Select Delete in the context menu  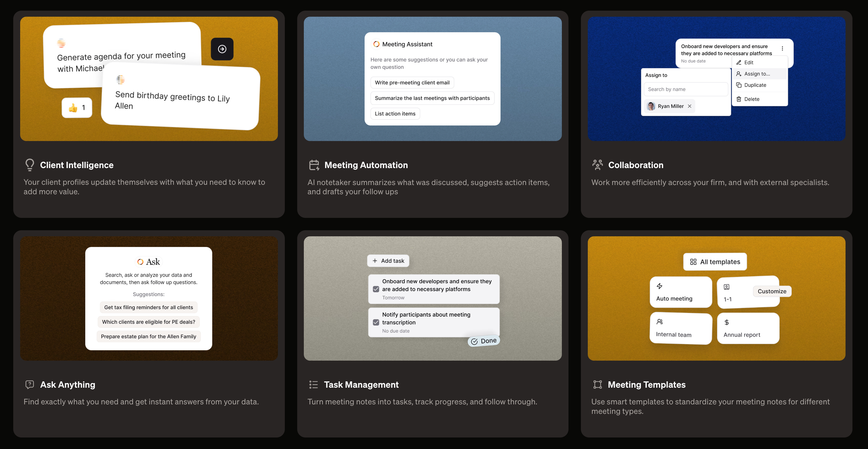pyautogui.click(x=760, y=99)
